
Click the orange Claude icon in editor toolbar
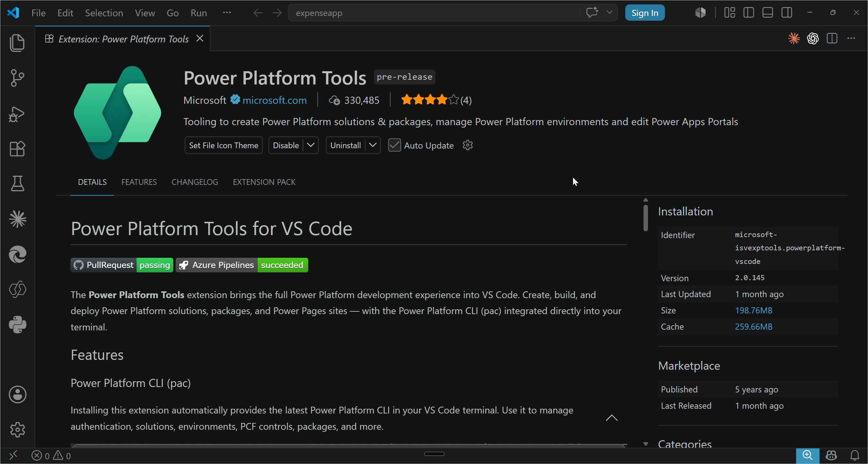tap(794, 38)
